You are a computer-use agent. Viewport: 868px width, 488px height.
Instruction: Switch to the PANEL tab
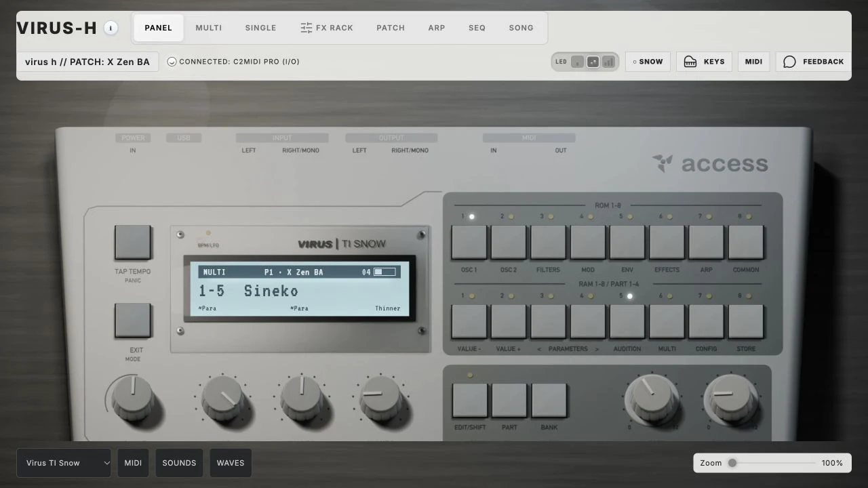pos(158,28)
